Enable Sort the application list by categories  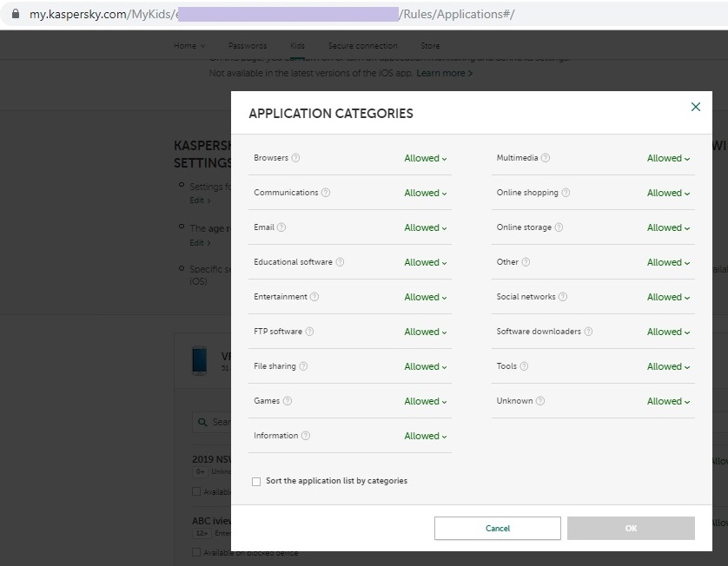[256, 481]
